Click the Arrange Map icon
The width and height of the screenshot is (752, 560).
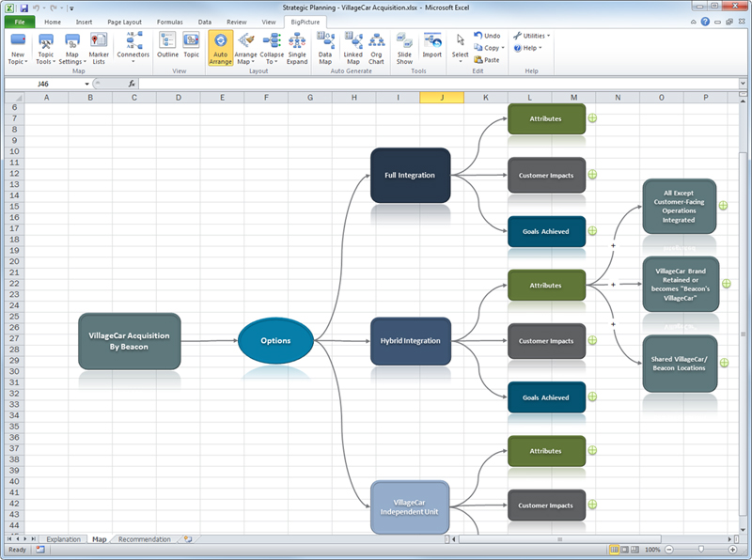point(245,40)
